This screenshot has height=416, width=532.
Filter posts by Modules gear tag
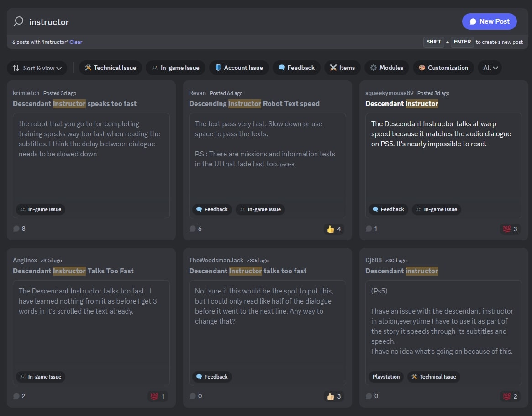coord(387,68)
